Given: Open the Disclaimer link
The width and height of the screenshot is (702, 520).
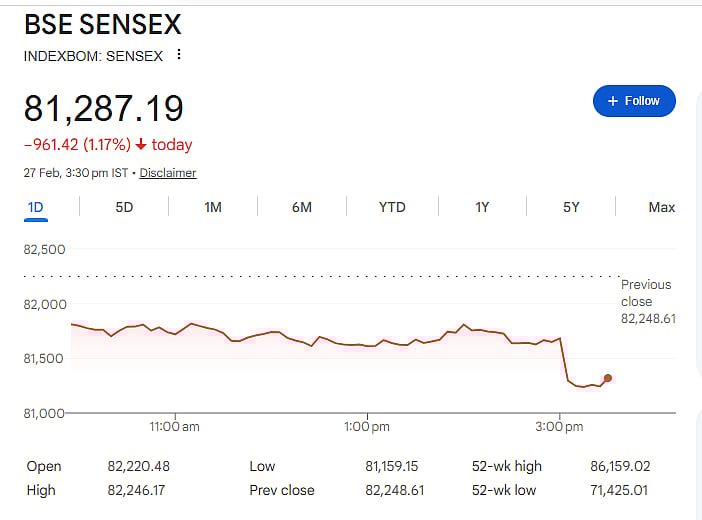Looking at the screenshot, I should [x=168, y=173].
